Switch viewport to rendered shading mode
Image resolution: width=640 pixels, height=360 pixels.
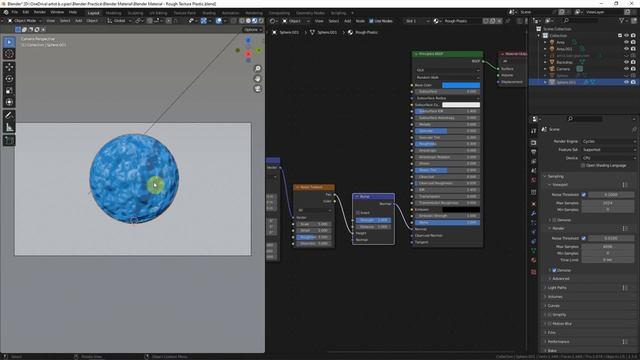261,20
